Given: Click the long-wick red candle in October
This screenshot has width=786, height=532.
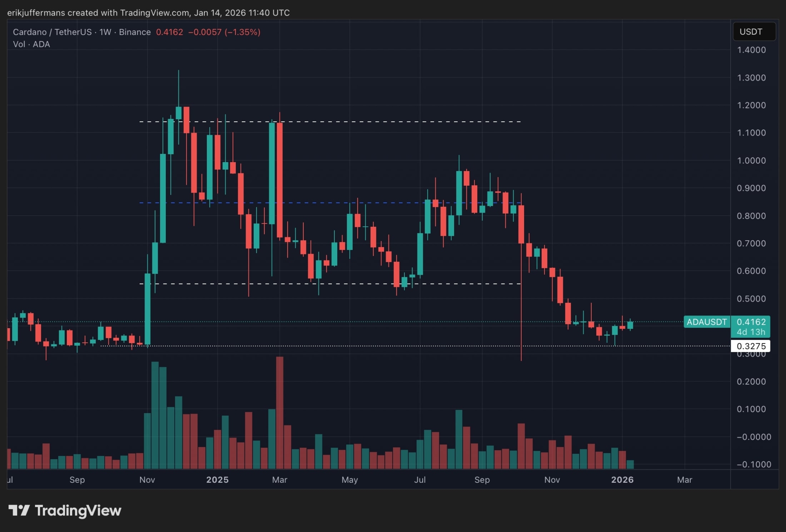Looking at the screenshot, I should [x=521, y=224].
